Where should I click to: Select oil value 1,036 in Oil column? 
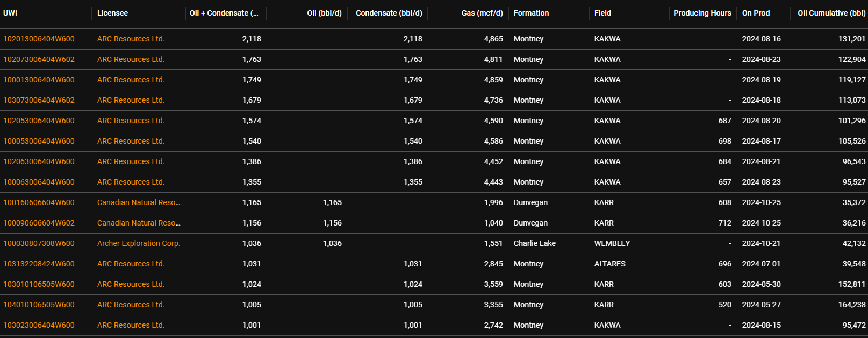coord(332,243)
